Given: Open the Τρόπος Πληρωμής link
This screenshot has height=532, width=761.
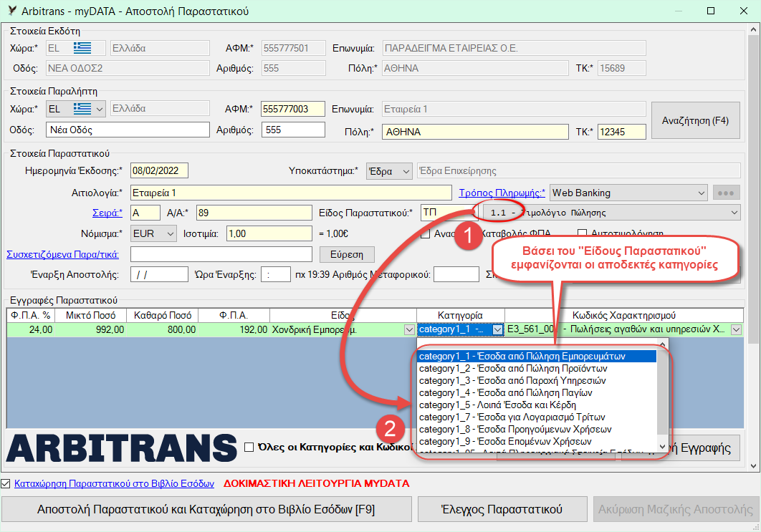Looking at the screenshot, I should [x=502, y=193].
